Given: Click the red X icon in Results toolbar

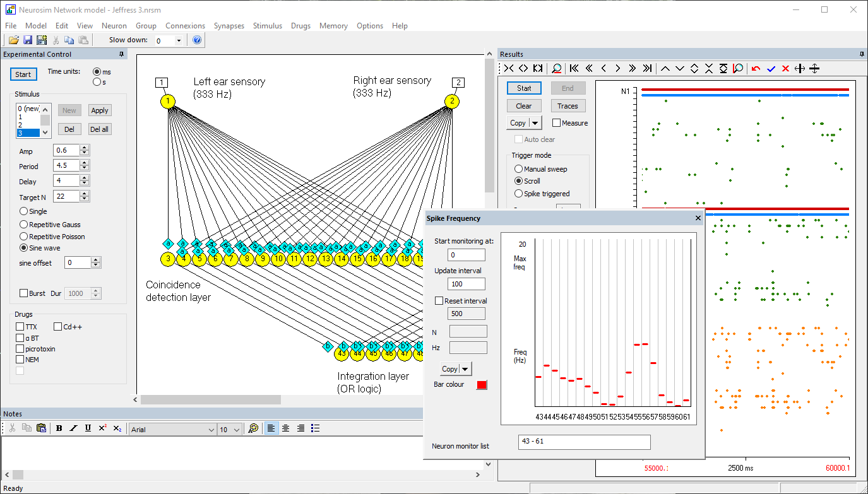Looking at the screenshot, I should click(x=785, y=69).
